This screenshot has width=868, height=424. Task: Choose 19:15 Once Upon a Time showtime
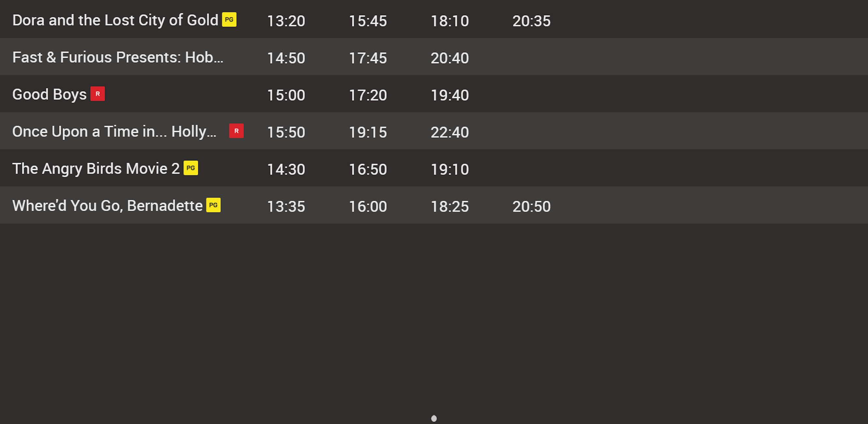pyautogui.click(x=368, y=132)
